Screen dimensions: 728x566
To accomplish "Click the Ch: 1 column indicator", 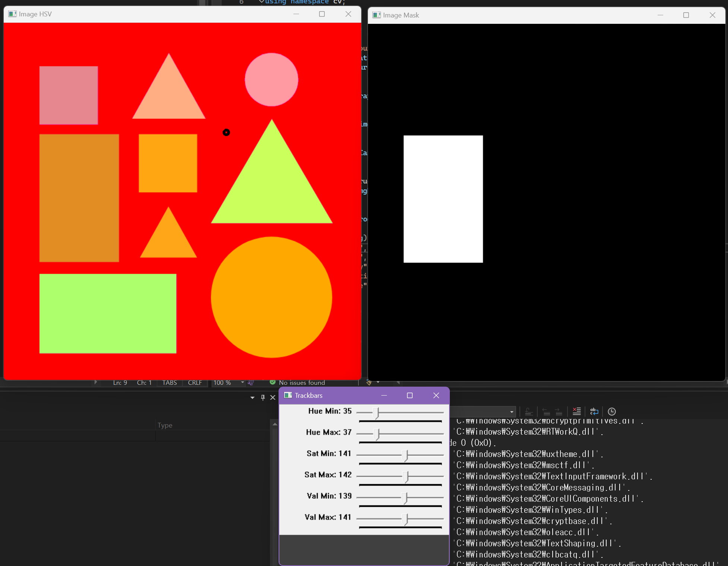I will [x=144, y=383].
